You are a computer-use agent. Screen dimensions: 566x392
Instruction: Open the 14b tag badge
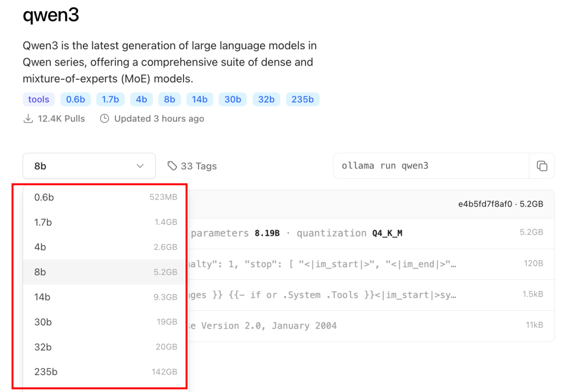(200, 99)
